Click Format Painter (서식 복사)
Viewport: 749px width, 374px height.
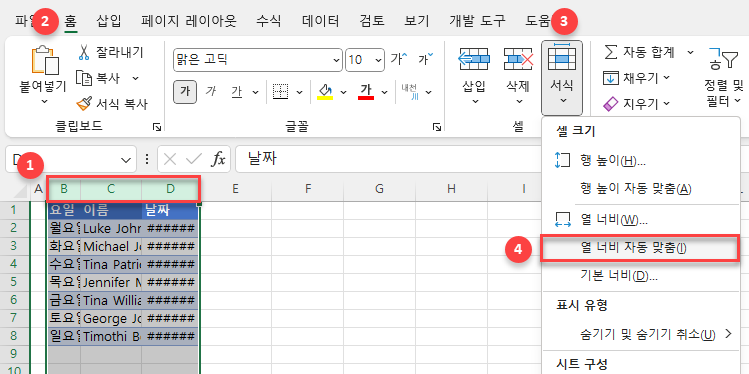(x=112, y=104)
